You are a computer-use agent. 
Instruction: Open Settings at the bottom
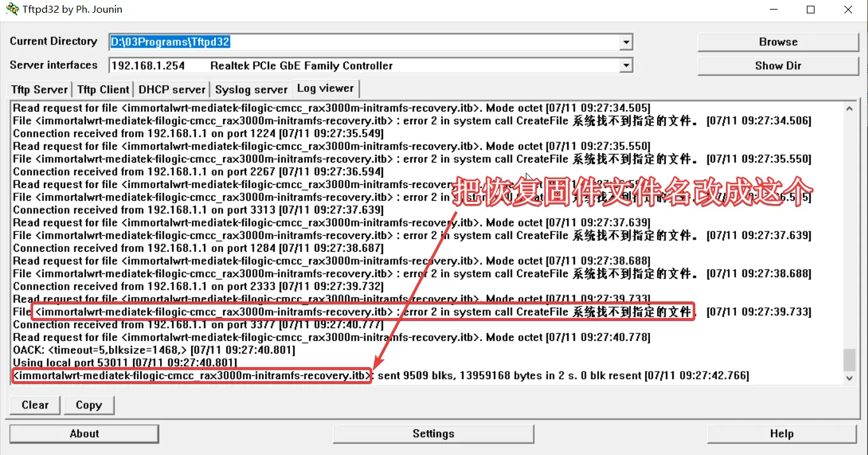[x=433, y=434]
